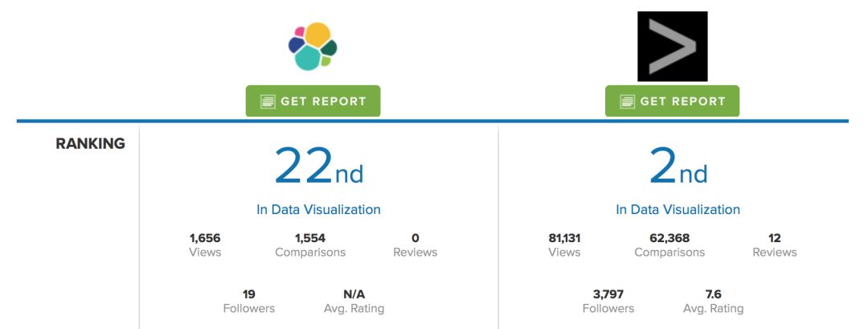The image size is (868, 329).
Task: Click the report icon under the Elastic logo
Action: [x=268, y=101]
